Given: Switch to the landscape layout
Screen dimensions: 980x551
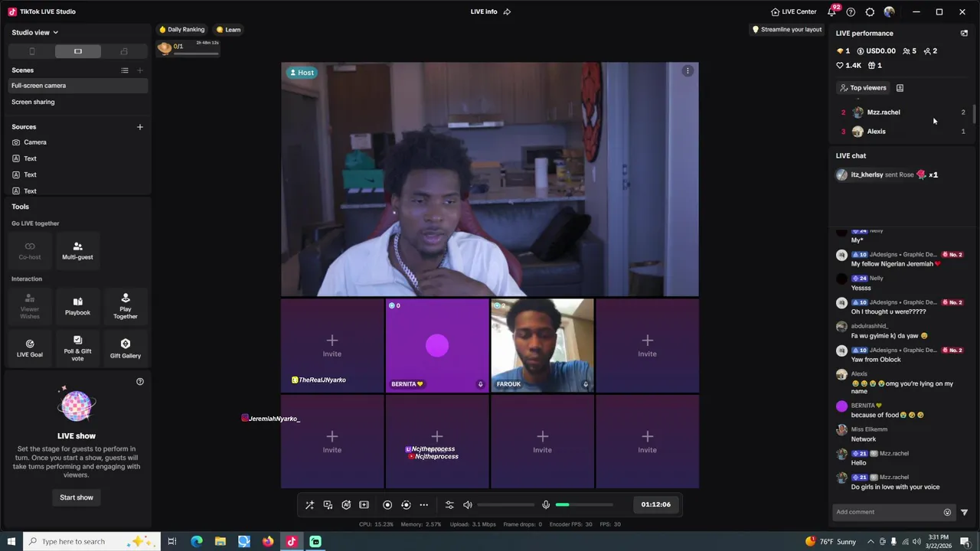Looking at the screenshot, I should pyautogui.click(x=78, y=51).
